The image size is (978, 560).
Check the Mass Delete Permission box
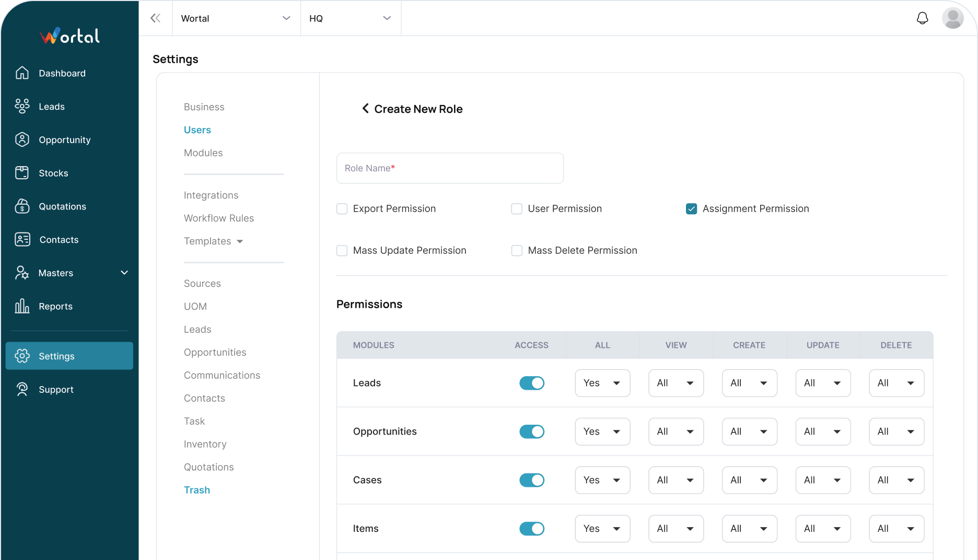(x=517, y=251)
